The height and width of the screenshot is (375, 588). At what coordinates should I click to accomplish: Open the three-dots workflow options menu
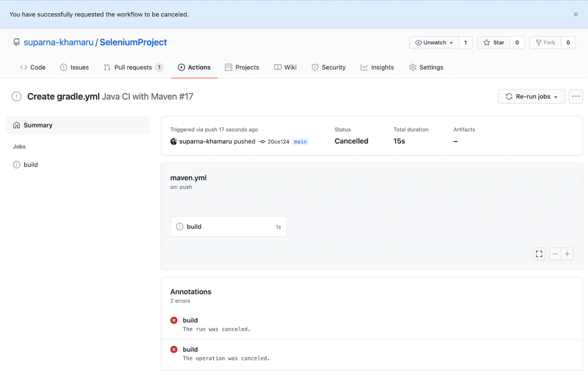(575, 96)
